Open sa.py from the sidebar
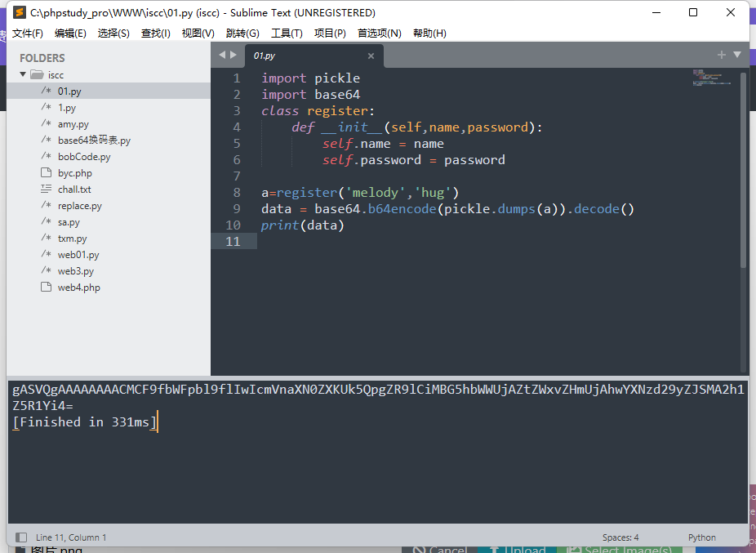This screenshot has width=756, height=553. 69,222
